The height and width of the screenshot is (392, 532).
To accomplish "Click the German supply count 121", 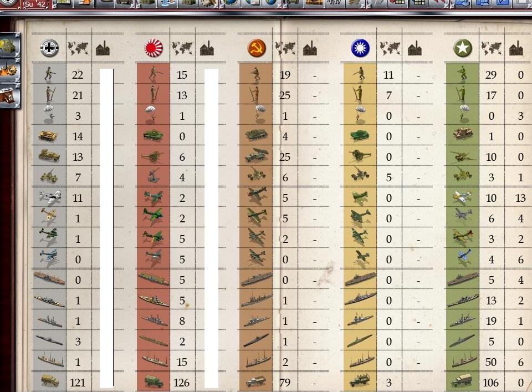I will point(78,383).
